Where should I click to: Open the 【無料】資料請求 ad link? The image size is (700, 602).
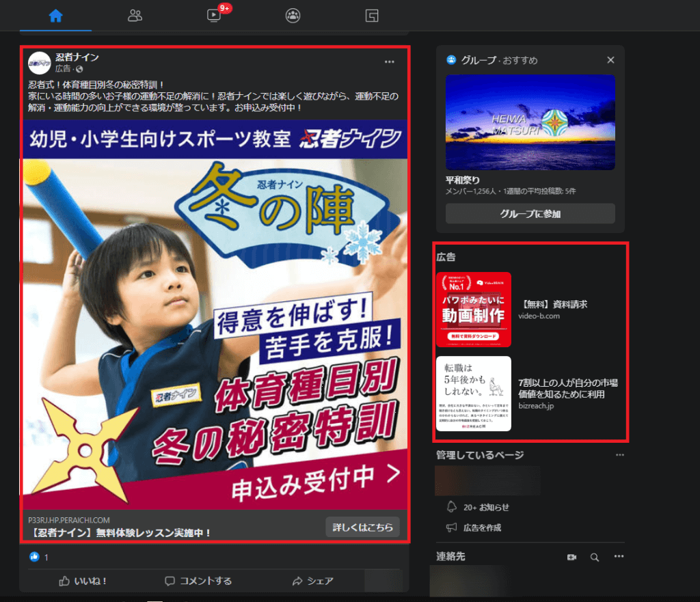point(553,304)
